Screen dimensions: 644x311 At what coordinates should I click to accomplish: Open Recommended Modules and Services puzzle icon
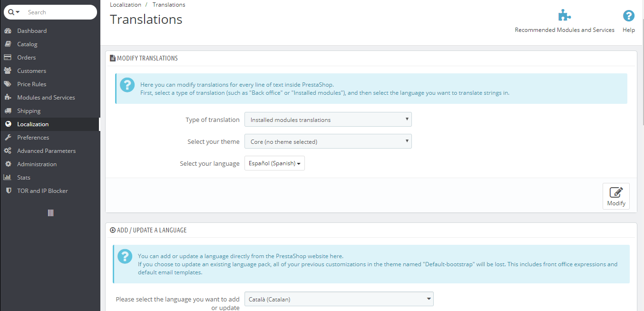point(564,16)
